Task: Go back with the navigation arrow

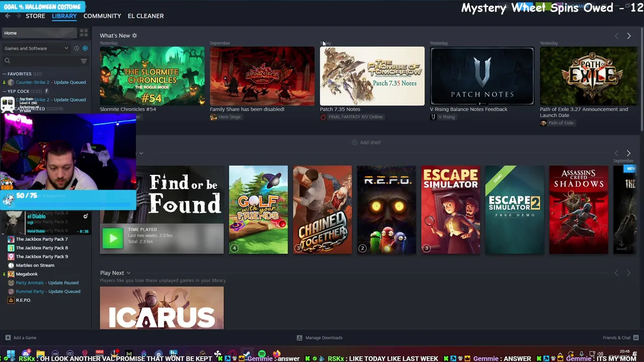Action: click(8, 16)
